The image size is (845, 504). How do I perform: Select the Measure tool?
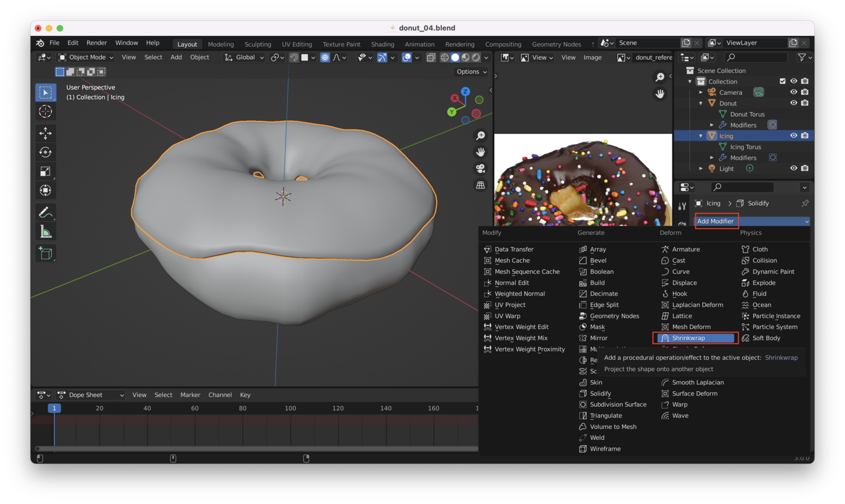[46, 232]
